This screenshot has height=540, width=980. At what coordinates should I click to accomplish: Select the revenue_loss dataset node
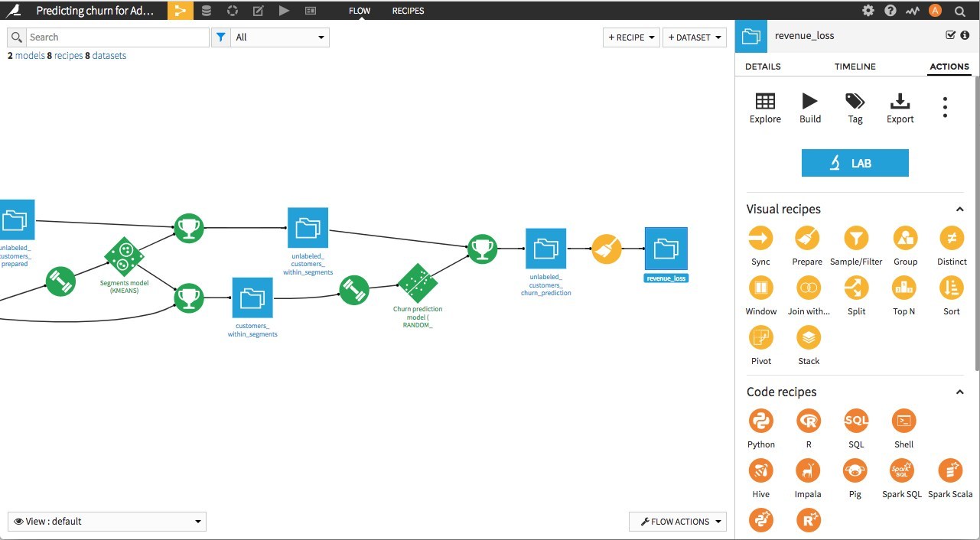pyautogui.click(x=666, y=249)
